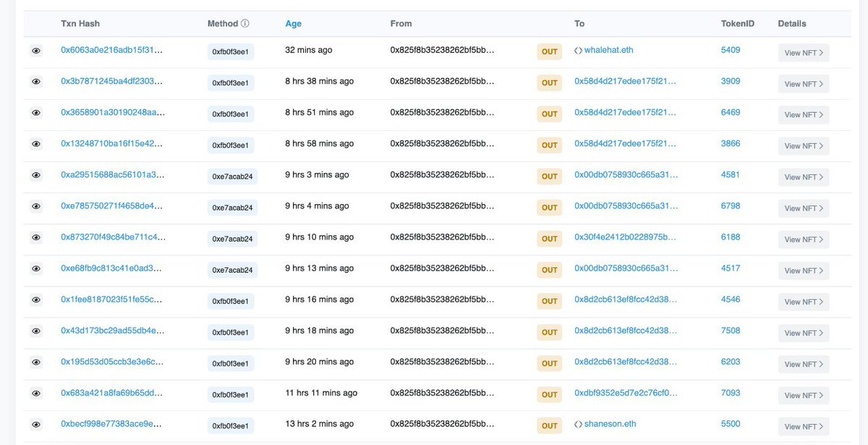Image resolution: width=868 pixels, height=445 pixels.
Task: Click method badge 0xe7acab24 in 9 hrs 13 mins row
Action: (232, 270)
